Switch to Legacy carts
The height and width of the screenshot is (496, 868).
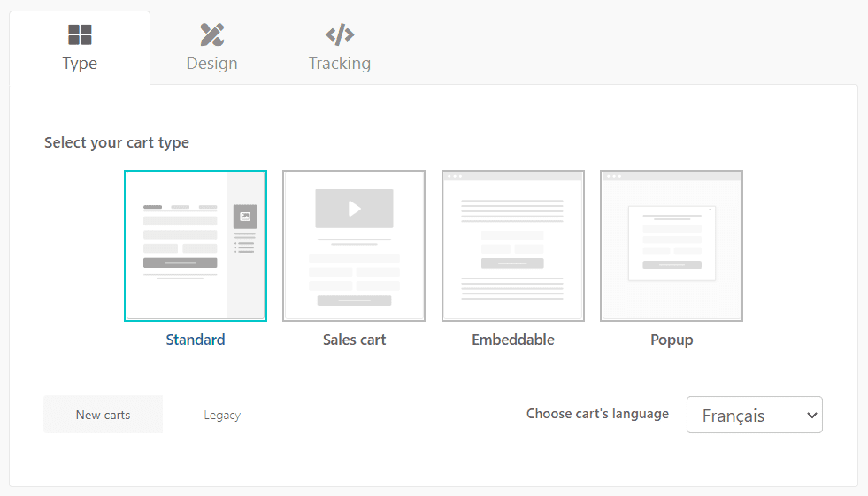tap(222, 415)
